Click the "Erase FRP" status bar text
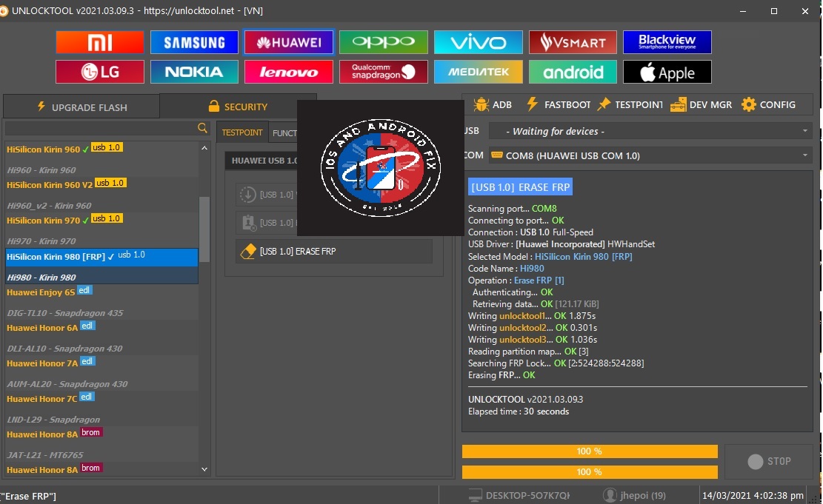 tap(28, 496)
